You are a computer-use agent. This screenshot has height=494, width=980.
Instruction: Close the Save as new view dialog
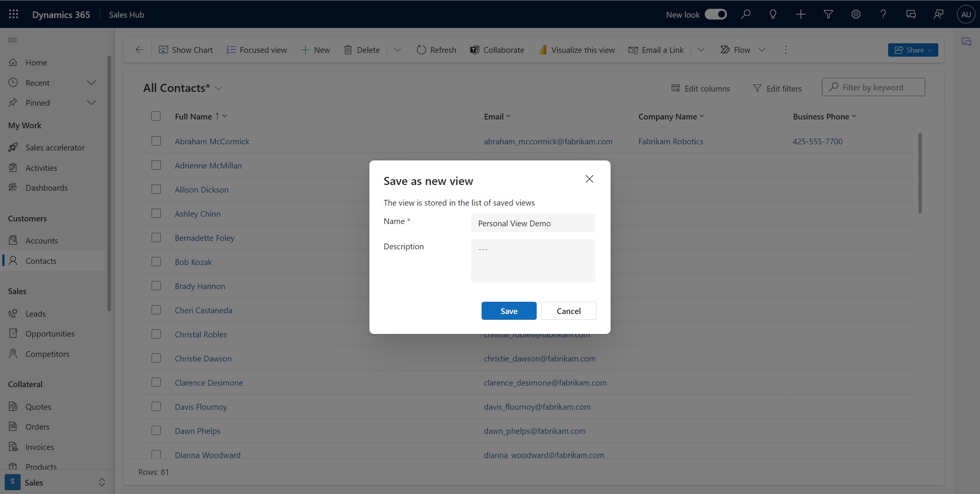coord(589,179)
